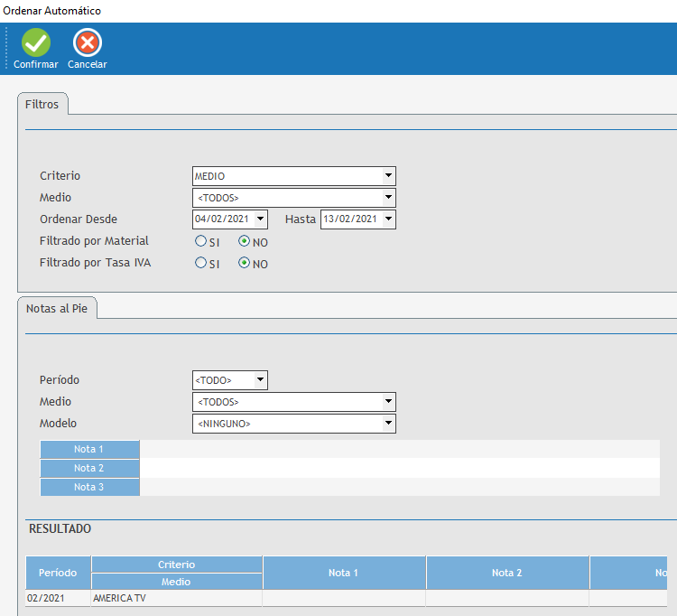Click the Nota 1 text field
Screen dimensions: 677x616
(x=399, y=450)
